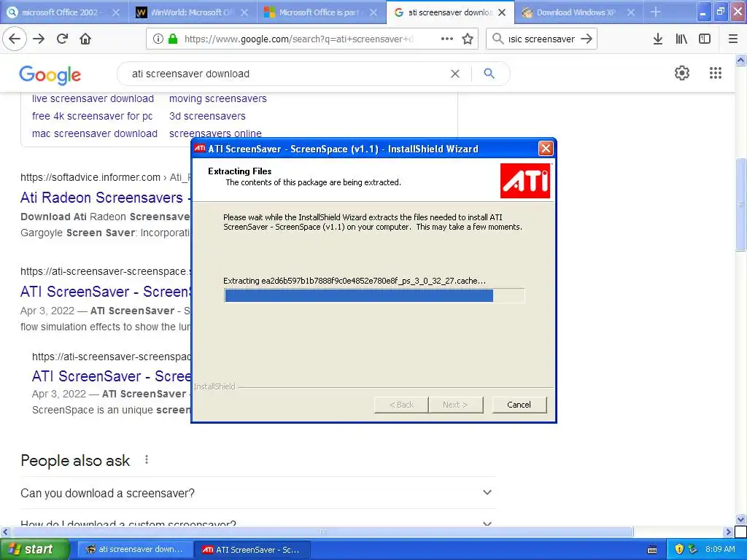The width and height of the screenshot is (747, 560).
Task: Open the Firefox downloads panel
Action: click(x=658, y=39)
